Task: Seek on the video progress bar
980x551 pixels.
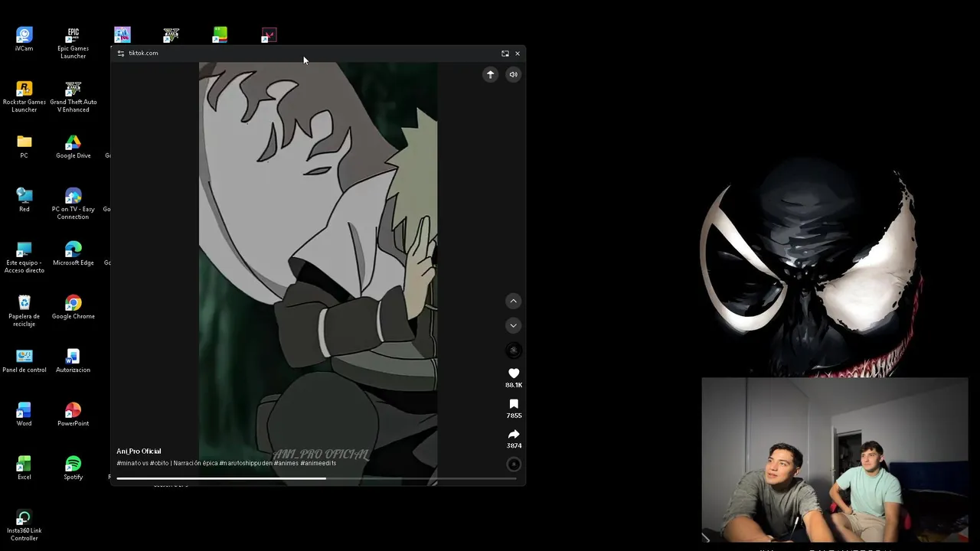Action: 317,478
